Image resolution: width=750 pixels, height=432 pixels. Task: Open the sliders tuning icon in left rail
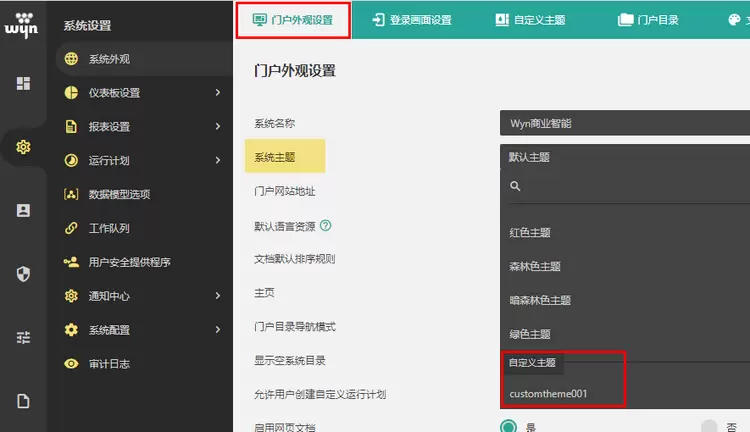point(23,338)
